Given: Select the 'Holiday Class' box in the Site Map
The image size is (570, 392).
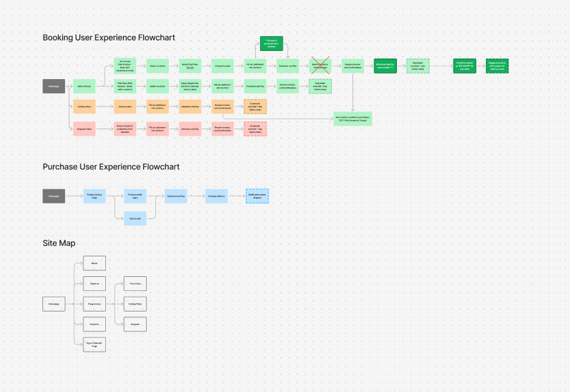Looking at the screenshot, I should [135, 304].
